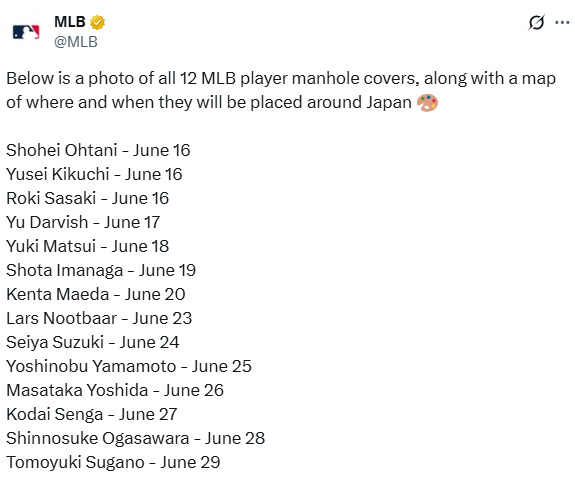Viewport: 575px width, 478px height.
Task: Click the artist palette emoji
Action: coord(427,102)
